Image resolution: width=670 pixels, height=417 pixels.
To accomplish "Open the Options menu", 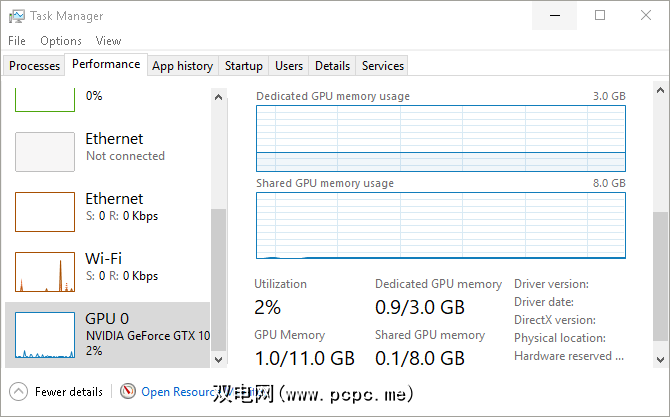I will (x=61, y=41).
